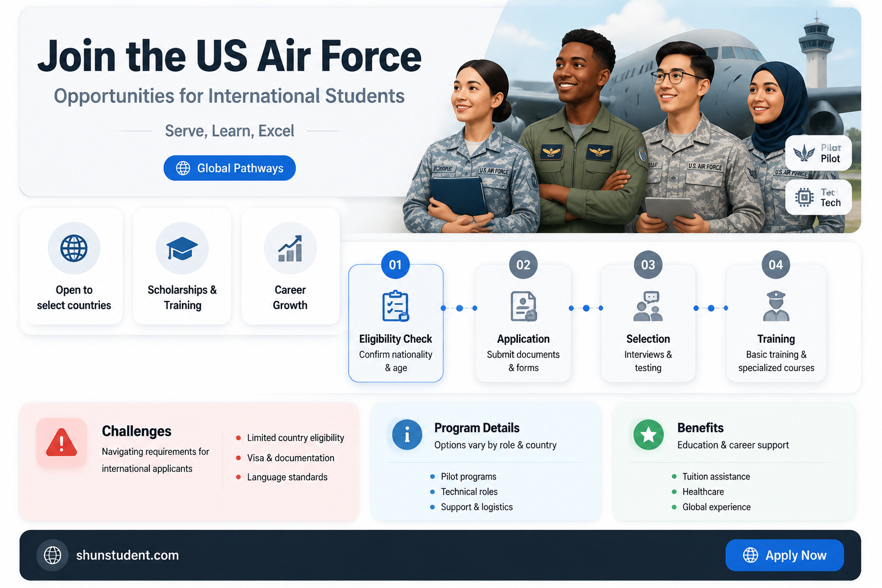Select step 01 number badge

click(396, 265)
